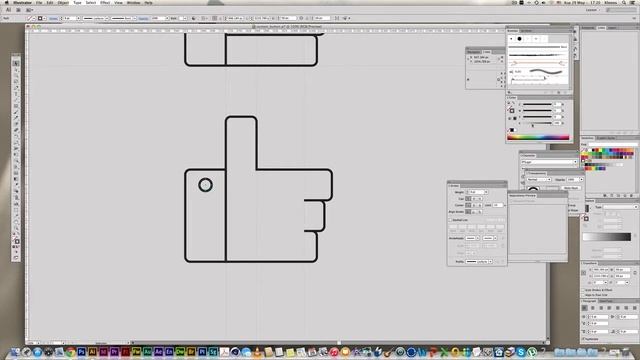Open Google Chrome from the Dock
The height and width of the screenshot is (360, 640).
click(71, 352)
